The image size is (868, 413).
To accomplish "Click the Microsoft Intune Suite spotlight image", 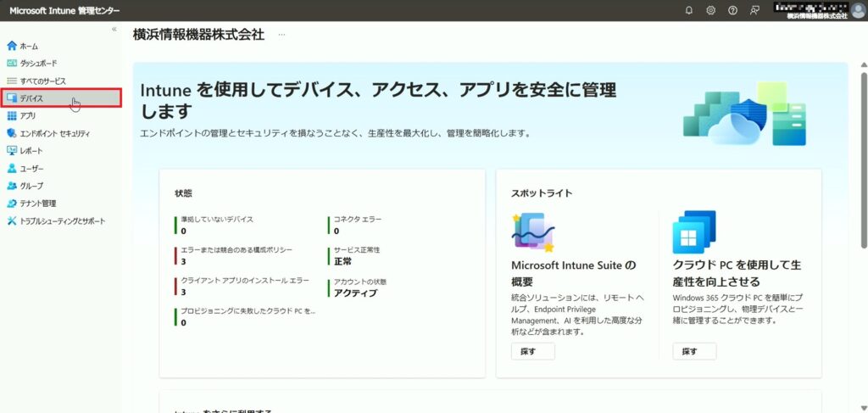I will (533, 232).
